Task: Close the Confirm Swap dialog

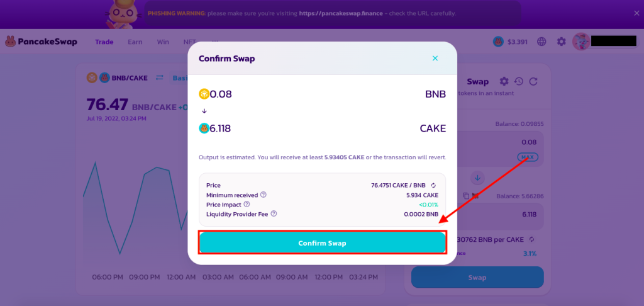Action: pos(435,59)
